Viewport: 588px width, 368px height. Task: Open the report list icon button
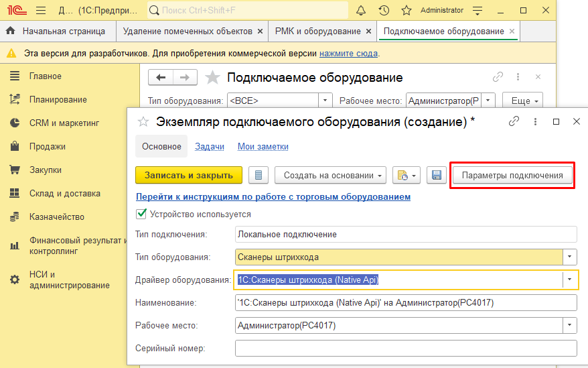pyautogui.click(x=259, y=176)
